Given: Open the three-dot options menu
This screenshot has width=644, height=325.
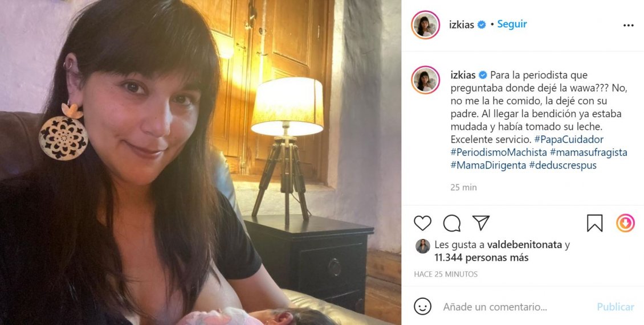Looking at the screenshot, I should [629, 26].
